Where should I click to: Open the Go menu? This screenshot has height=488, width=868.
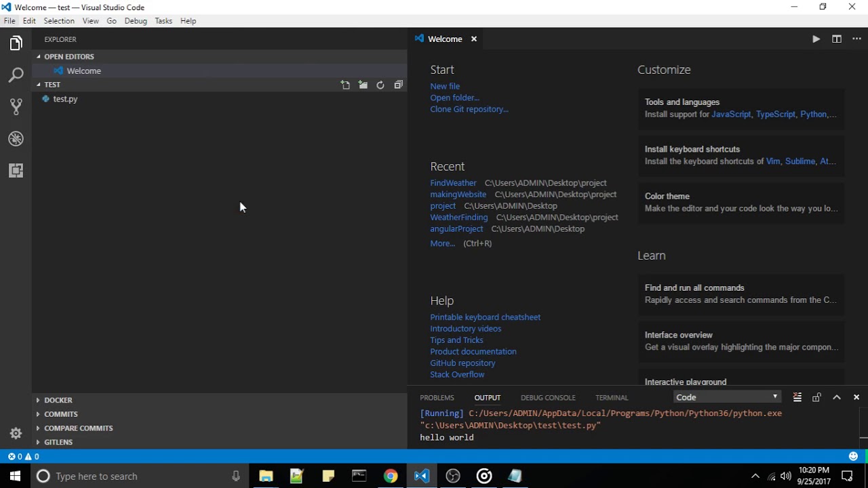click(x=111, y=21)
